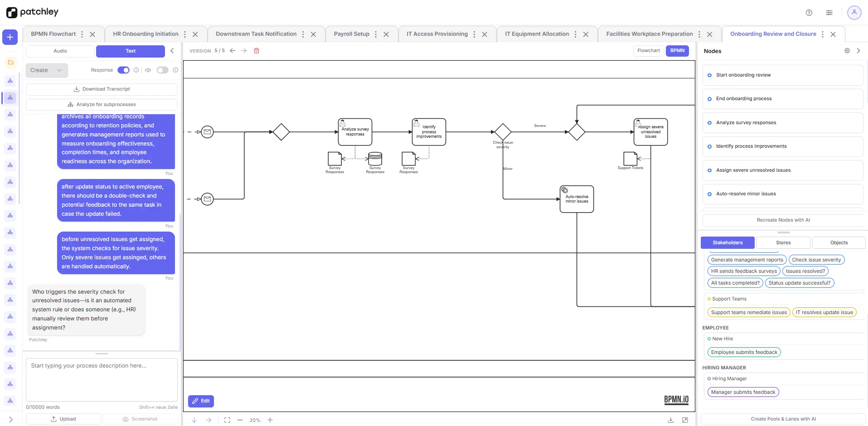868x426 pixels.
Task: Switch to Flowchart view
Action: [x=649, y=51]
